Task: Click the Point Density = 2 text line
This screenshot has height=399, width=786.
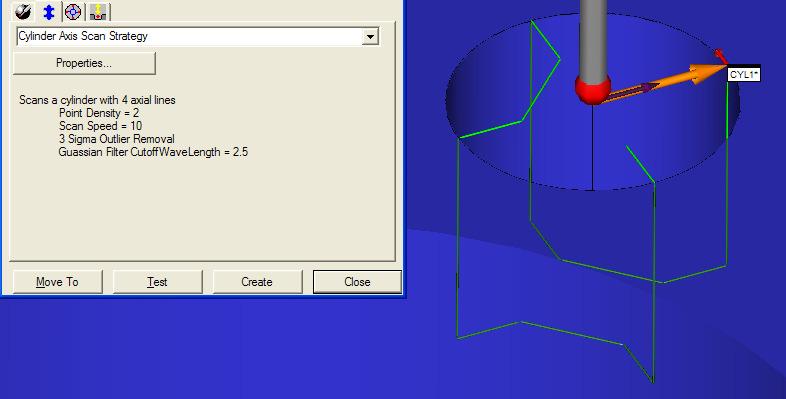Action: coord(99,113)
